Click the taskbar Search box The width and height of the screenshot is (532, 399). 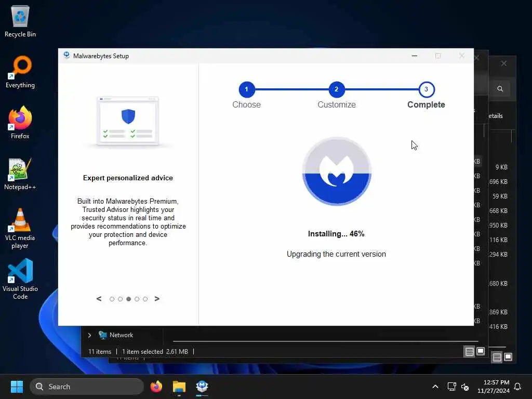[87, 387]
